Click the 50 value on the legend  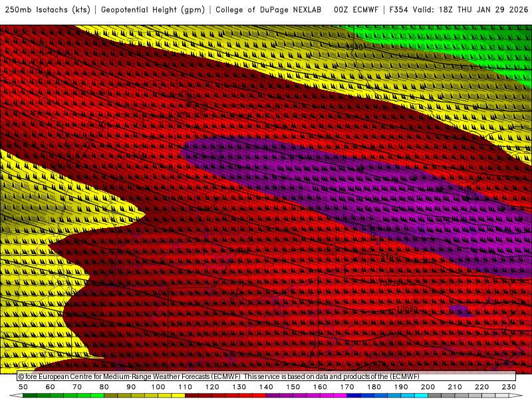(x=23, y=387)
